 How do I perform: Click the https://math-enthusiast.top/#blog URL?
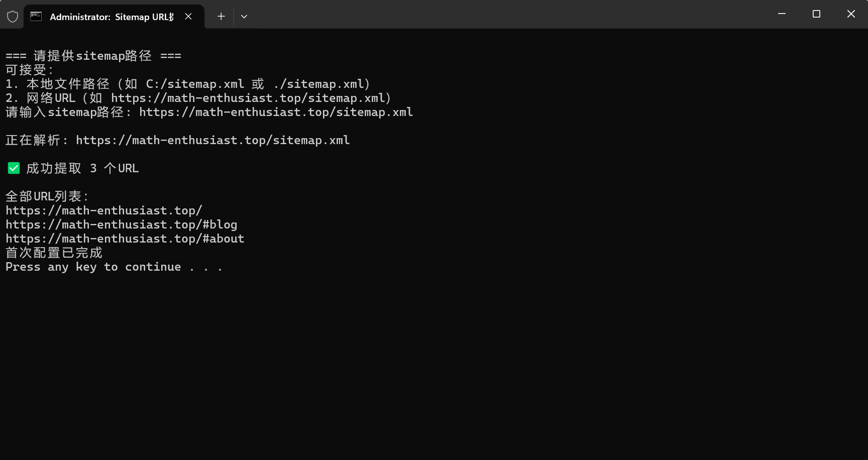(x=121, y=224)
